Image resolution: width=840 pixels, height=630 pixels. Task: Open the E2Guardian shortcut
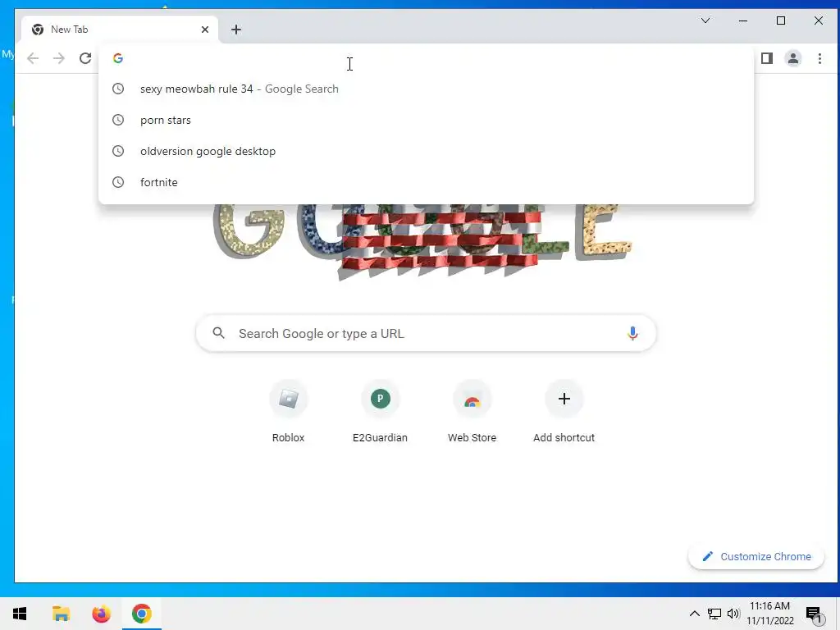click(380, 412)
